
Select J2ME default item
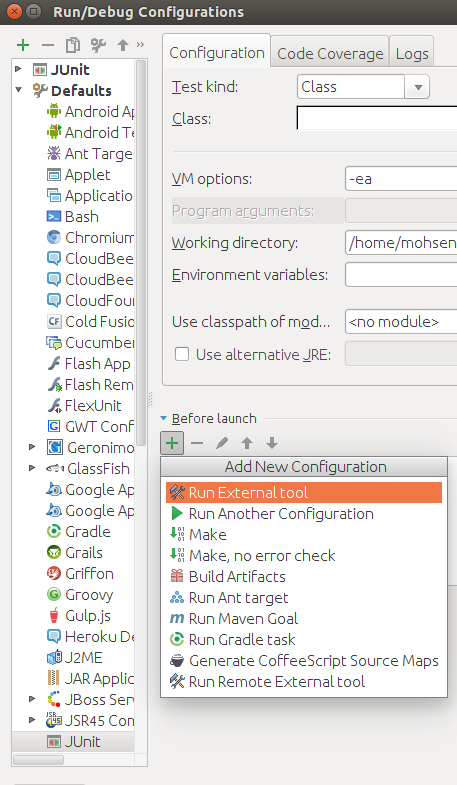click(75, 657)
